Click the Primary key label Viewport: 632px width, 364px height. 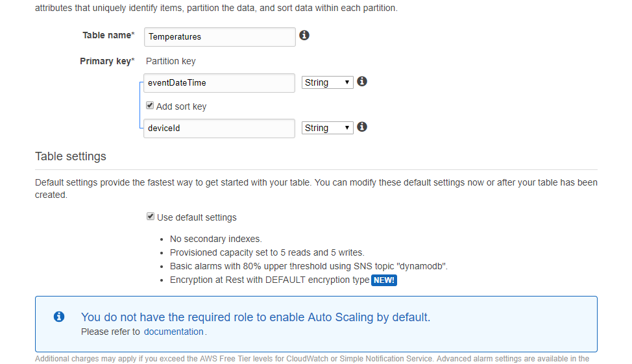click(x=107, y=61)
